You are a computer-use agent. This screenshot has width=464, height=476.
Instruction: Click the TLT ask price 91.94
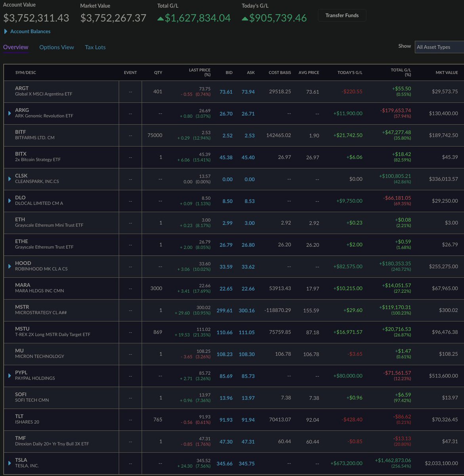click(x=248, y=420)
